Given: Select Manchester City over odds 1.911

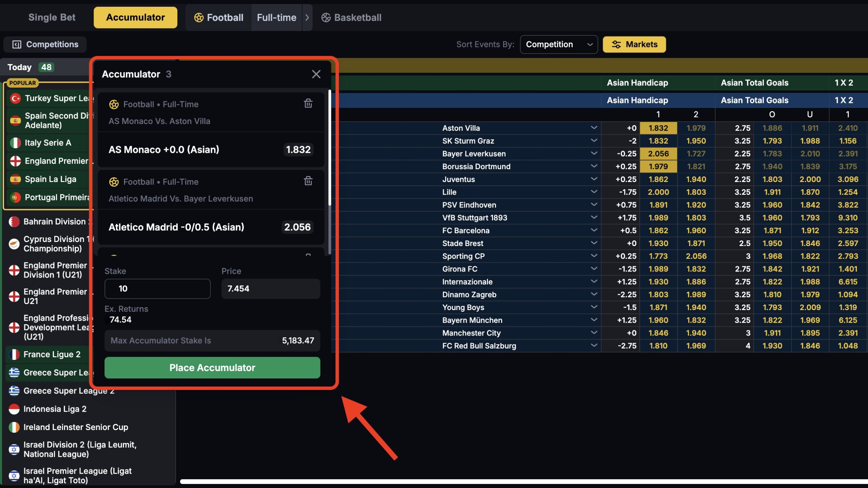Looking at the screenshot, I should pyautogui.click(x=772, y=333).
